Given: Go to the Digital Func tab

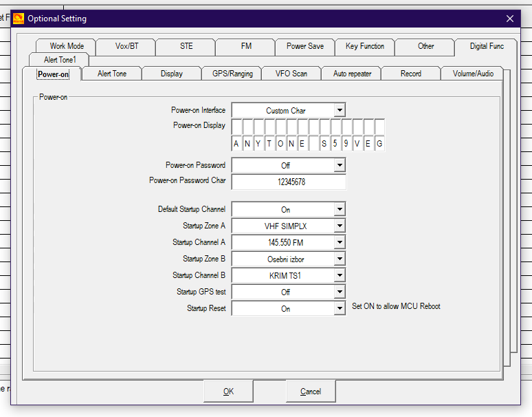Looking at the screenshot, I should (x=487, y=46).
